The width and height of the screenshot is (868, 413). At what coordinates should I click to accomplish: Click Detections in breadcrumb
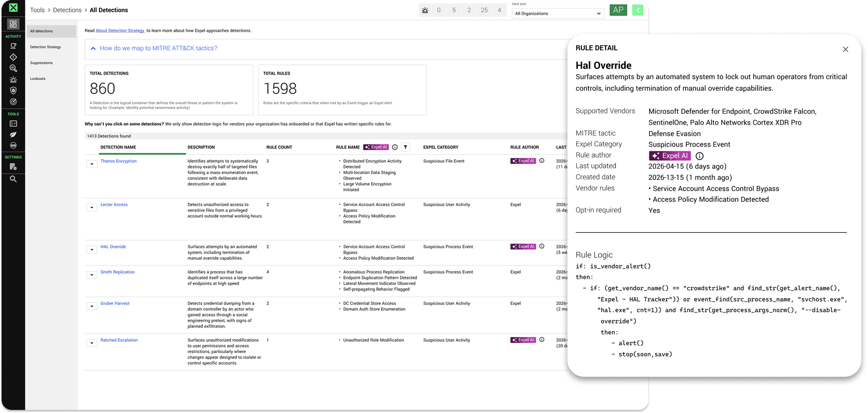[x=67, y=10]
